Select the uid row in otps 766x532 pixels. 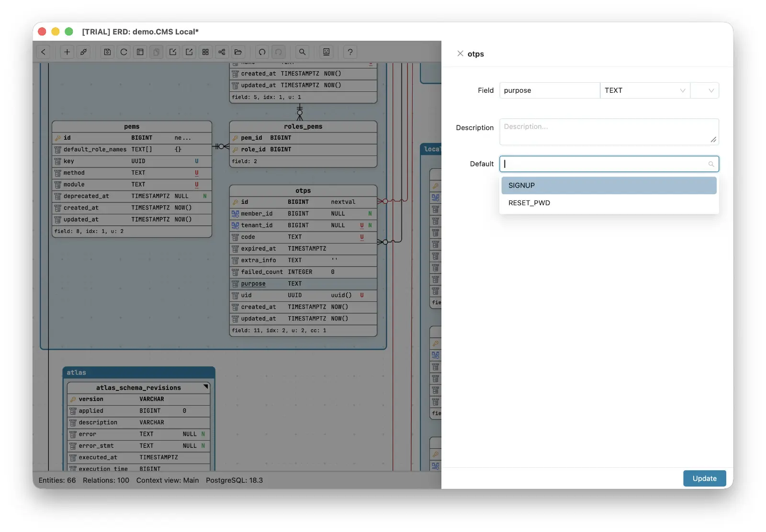303,295
